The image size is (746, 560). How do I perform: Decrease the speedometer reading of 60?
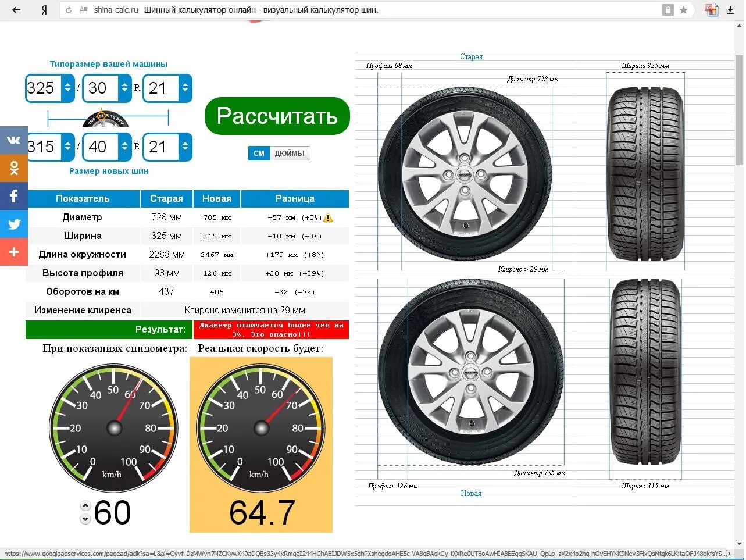[85, 519]
